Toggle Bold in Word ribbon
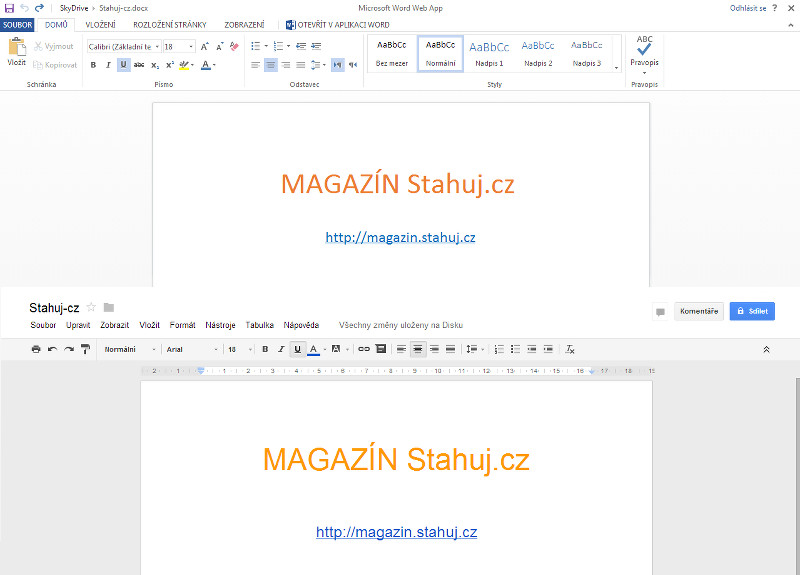The width and height of the screenshot is (800, 575). tap(93, 65)
